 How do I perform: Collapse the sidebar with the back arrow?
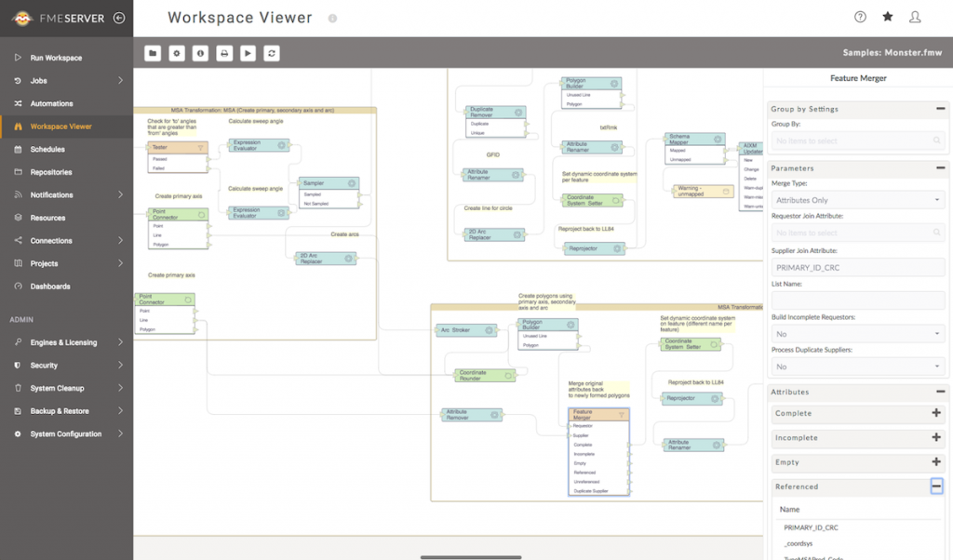tap(118, 18)
